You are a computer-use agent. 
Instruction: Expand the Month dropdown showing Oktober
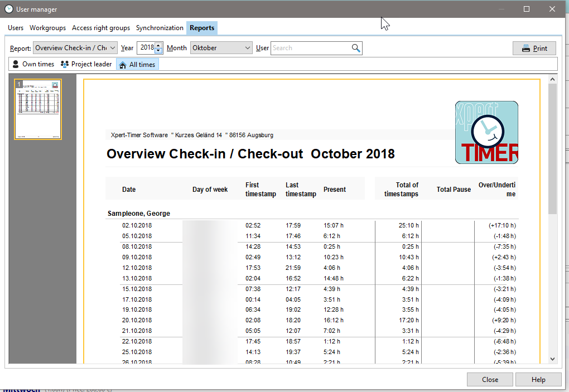click(x=221, y=48)
